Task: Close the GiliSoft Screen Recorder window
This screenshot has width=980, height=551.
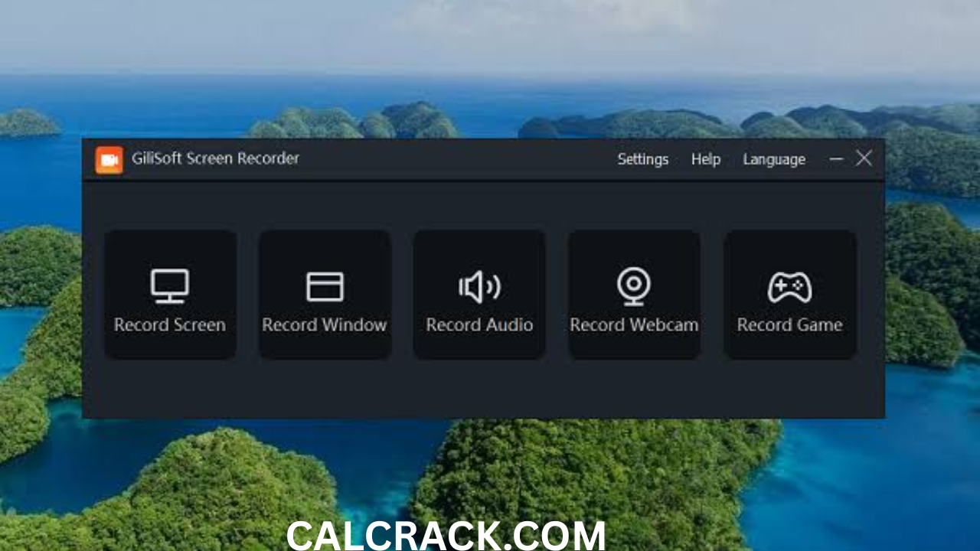Action: (x=864, y=158)
